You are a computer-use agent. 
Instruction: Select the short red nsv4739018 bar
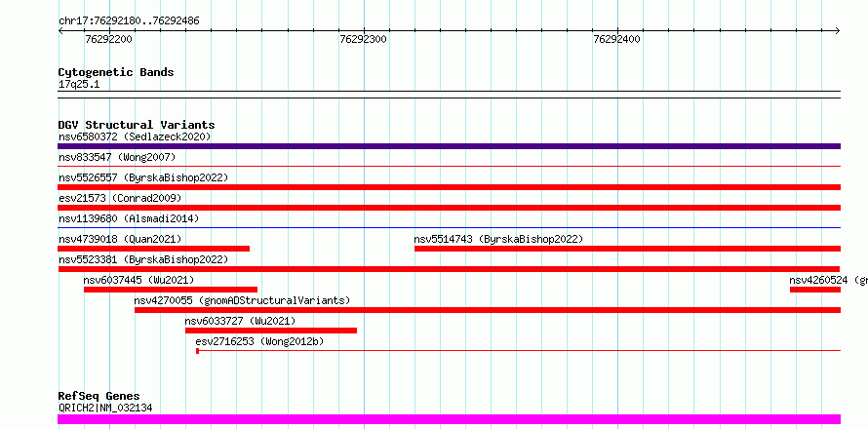coord(153,249)
